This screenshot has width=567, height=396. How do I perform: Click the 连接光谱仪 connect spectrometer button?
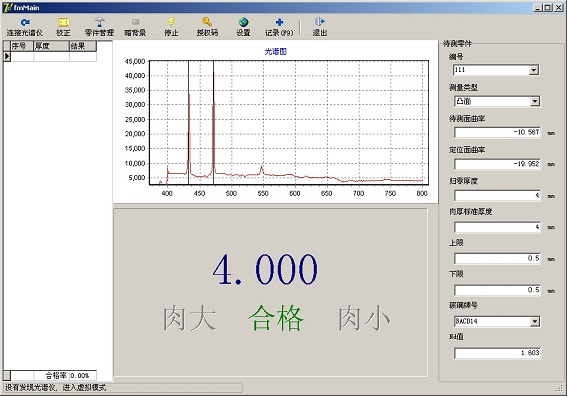point(25,27)
